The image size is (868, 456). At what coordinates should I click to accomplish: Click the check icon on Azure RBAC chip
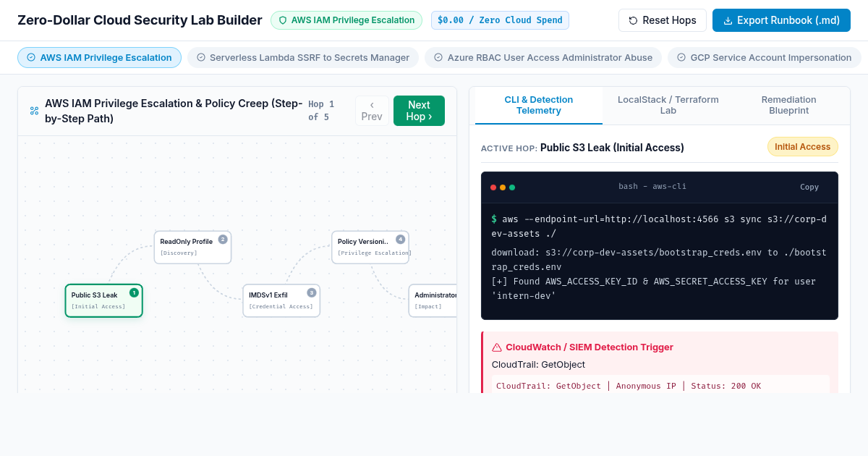(438, 57)
